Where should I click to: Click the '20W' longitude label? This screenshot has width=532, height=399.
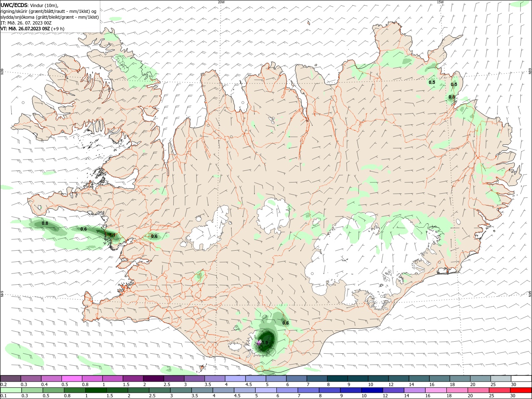pyautogui.click(x=221, y=2)
